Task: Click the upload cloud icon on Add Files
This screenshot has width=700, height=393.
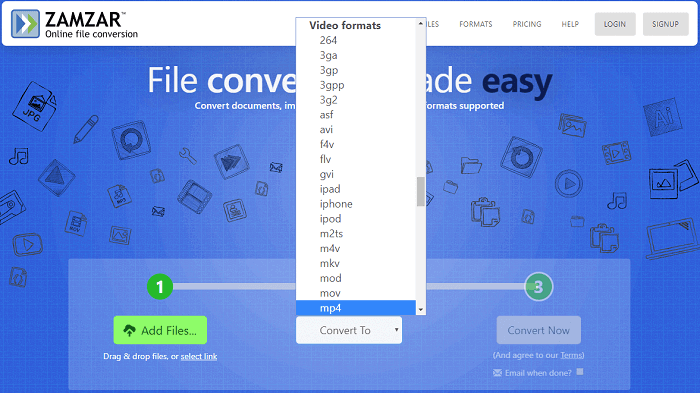Action: [129, 330]
